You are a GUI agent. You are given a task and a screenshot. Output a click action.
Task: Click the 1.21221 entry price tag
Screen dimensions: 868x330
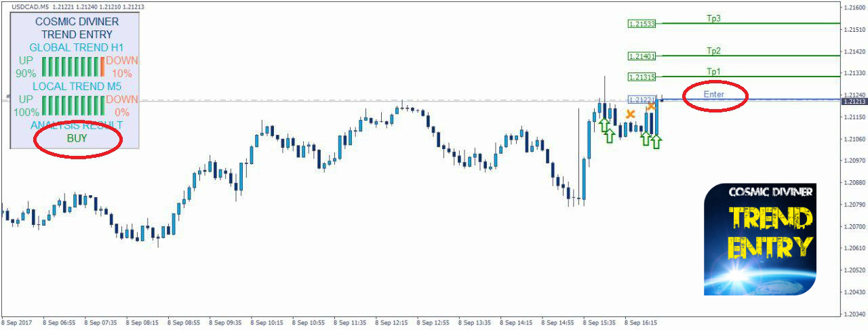pyautogui.click(x=642, y=100)
